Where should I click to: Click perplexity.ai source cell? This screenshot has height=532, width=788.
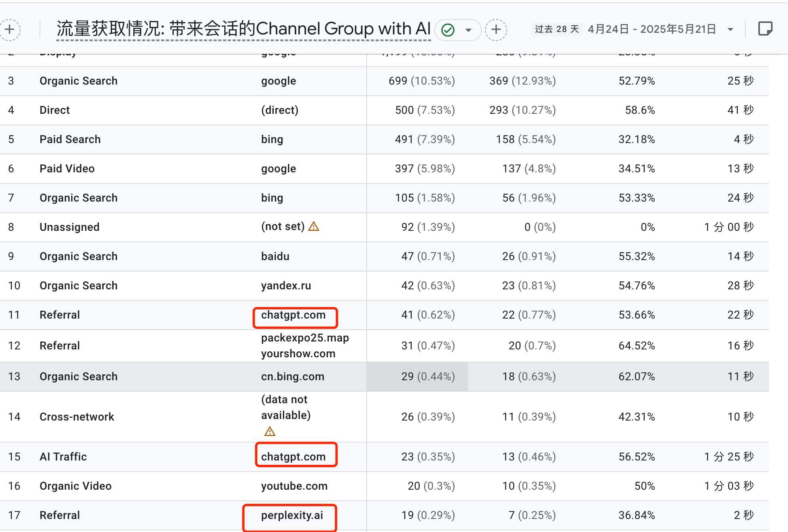(292, 515)
